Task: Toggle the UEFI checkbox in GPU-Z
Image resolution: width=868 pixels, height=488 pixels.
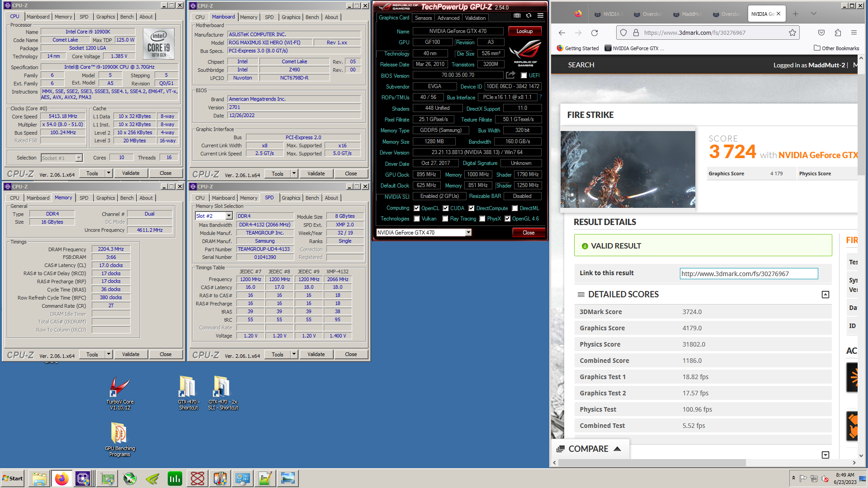Action: (524, 75)
